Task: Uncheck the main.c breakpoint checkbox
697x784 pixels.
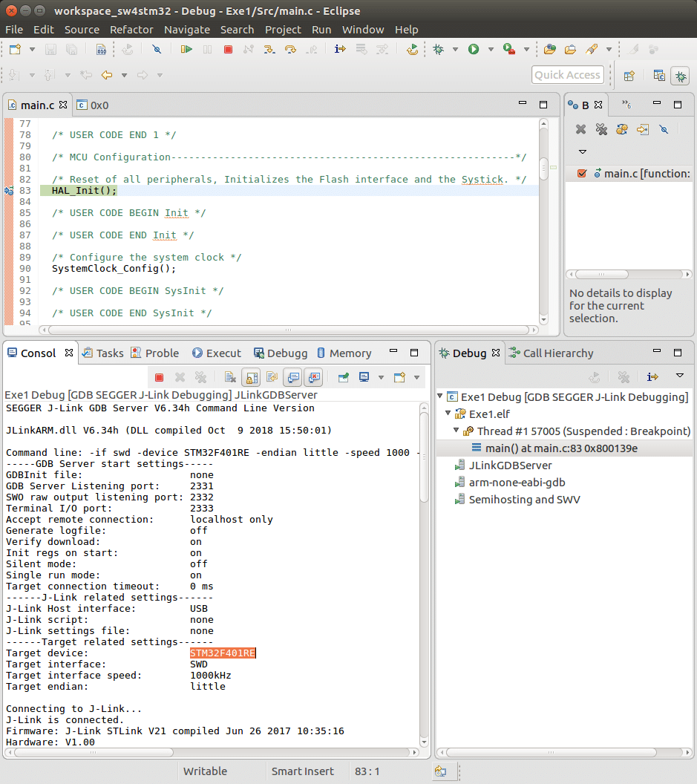Action: point(582,174)
